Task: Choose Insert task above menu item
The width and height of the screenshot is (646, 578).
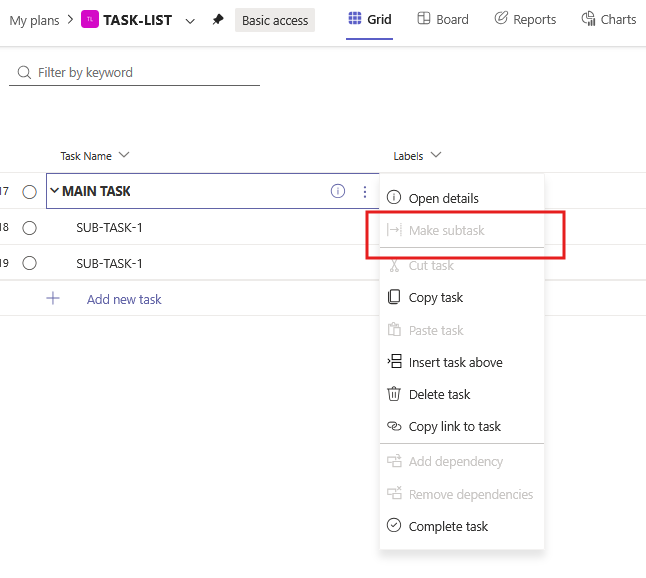Action: click(461, 362)
